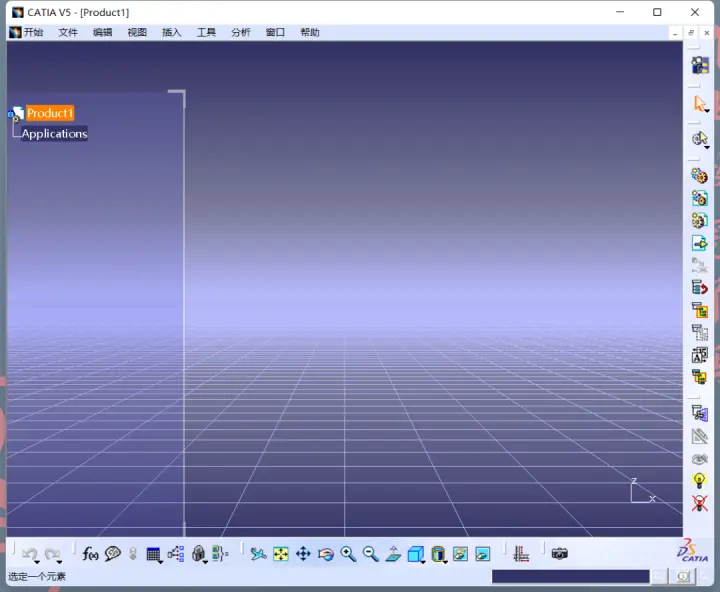Activate the Rotate tool

coord(326,554)
